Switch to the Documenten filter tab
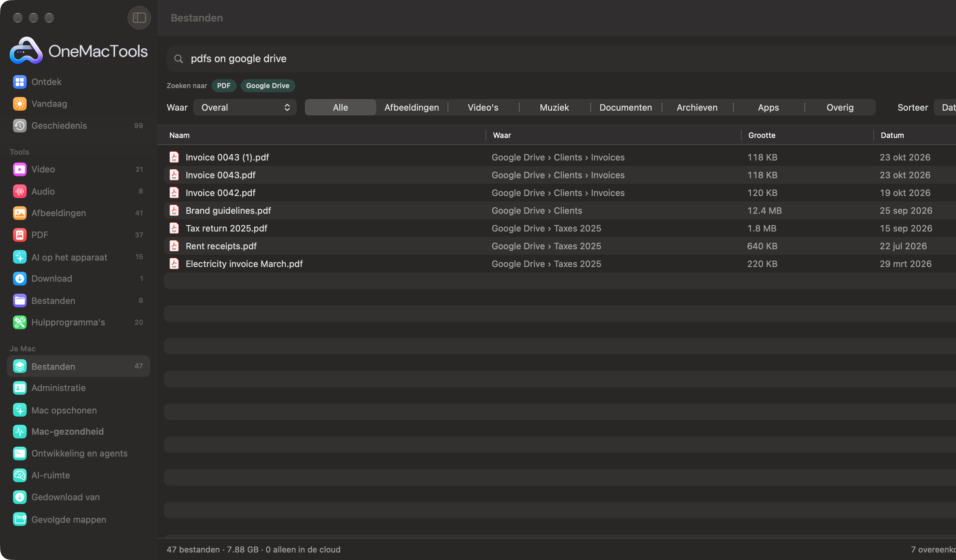The width and height of the screenshot is (956, 560). 625,107
